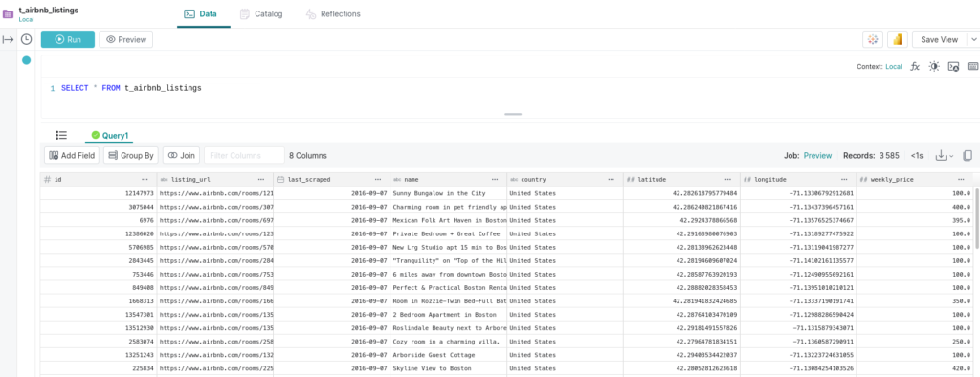Viewport: 980px width, 377px height.
Task: Click the Group By button
Action: [130, 156]
